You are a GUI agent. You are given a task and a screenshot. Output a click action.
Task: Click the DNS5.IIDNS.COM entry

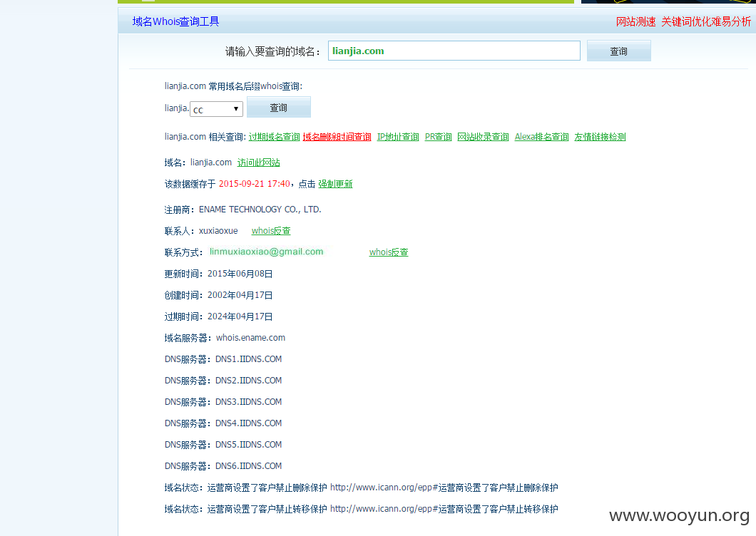pyautogui.click(x=248, y=445)
